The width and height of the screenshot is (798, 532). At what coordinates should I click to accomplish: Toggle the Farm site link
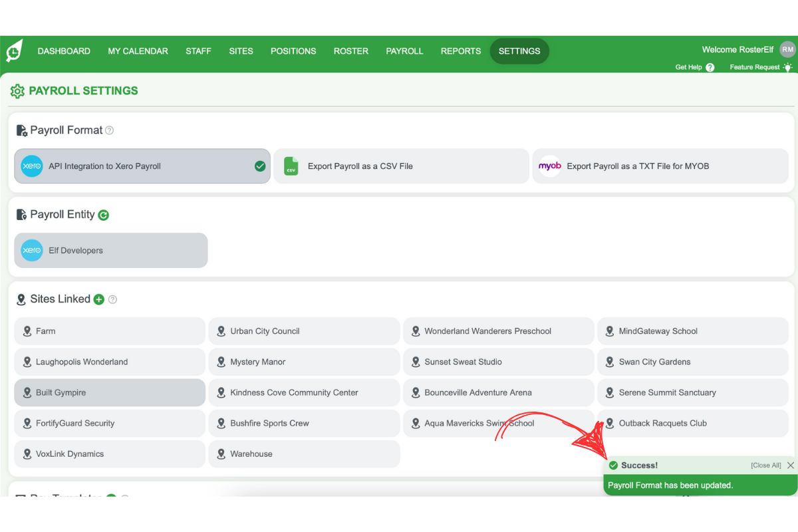point(109,331)
